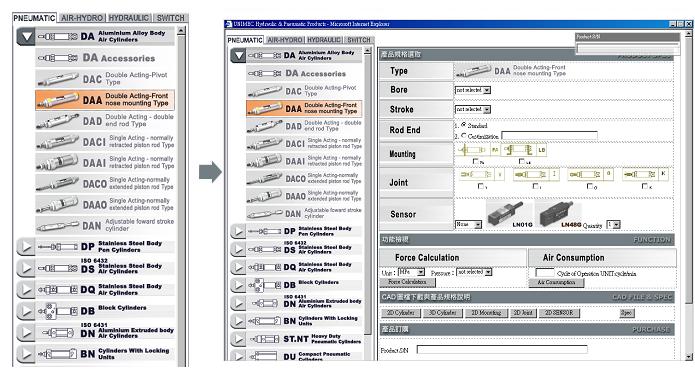Screen dimensions: 695x387
Task: Open the Stroke selection dropdown
Action: (x=472, y=109)
